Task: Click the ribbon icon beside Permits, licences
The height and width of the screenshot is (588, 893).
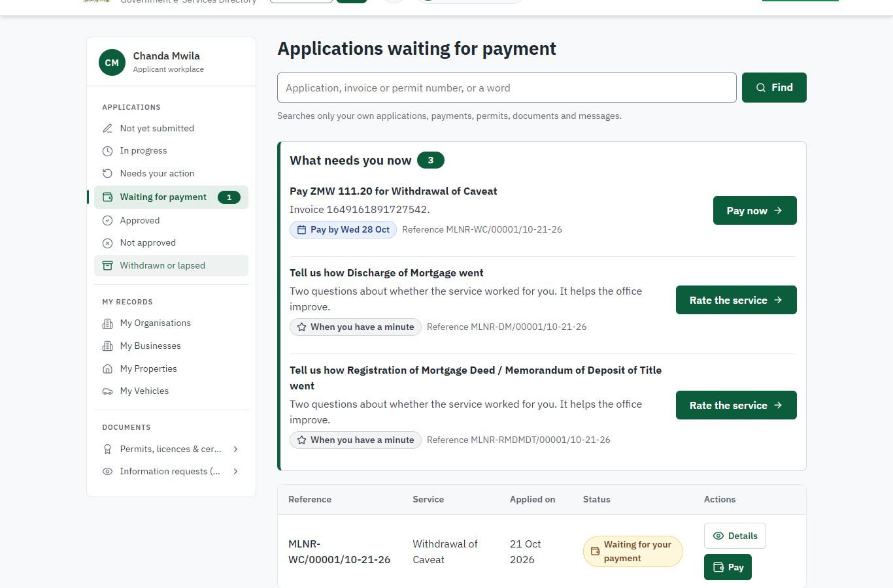Action: pos(108,449)
